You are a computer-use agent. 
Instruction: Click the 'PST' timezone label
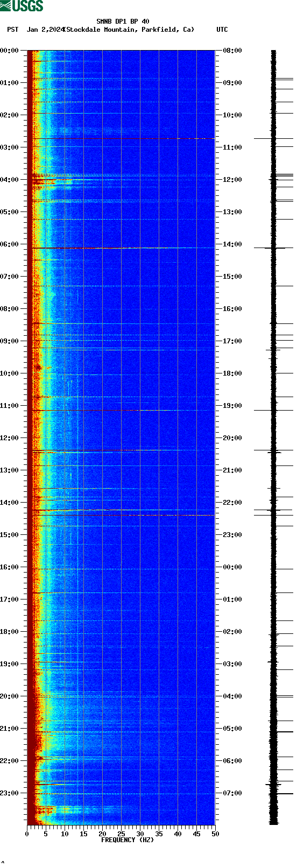[x=13, y=30]
